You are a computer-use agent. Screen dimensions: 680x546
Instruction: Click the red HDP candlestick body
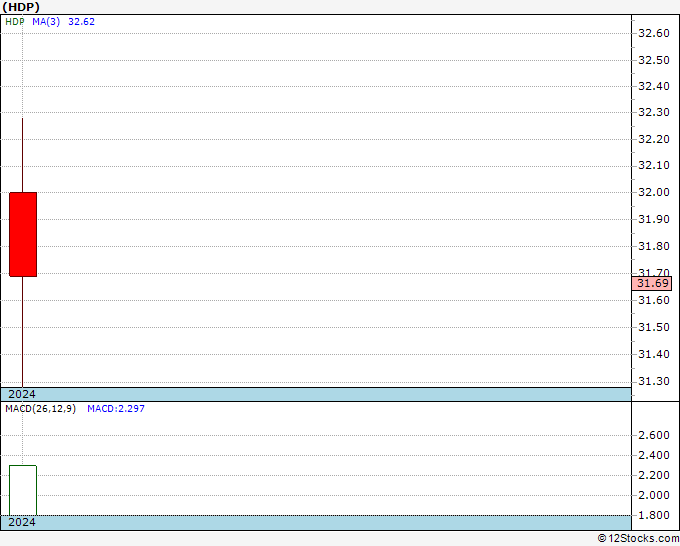[x=23, y=234]
